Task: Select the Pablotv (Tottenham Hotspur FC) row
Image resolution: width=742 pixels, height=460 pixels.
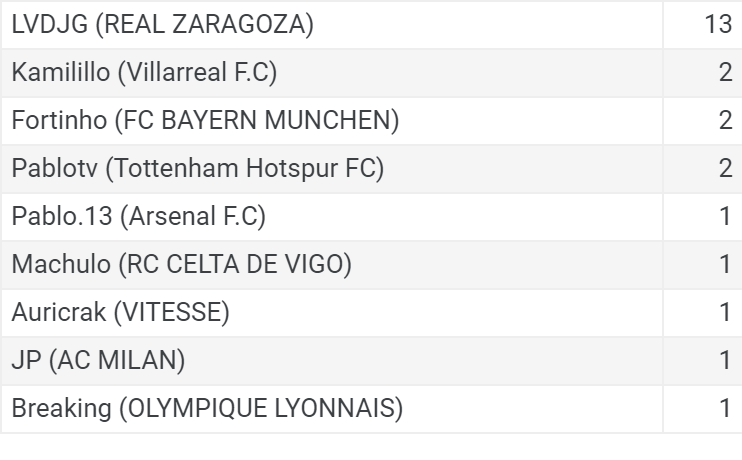Action: [371, 169]
